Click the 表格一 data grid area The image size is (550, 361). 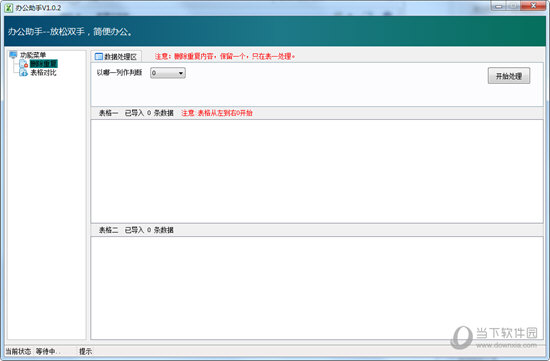pos(317,171)
